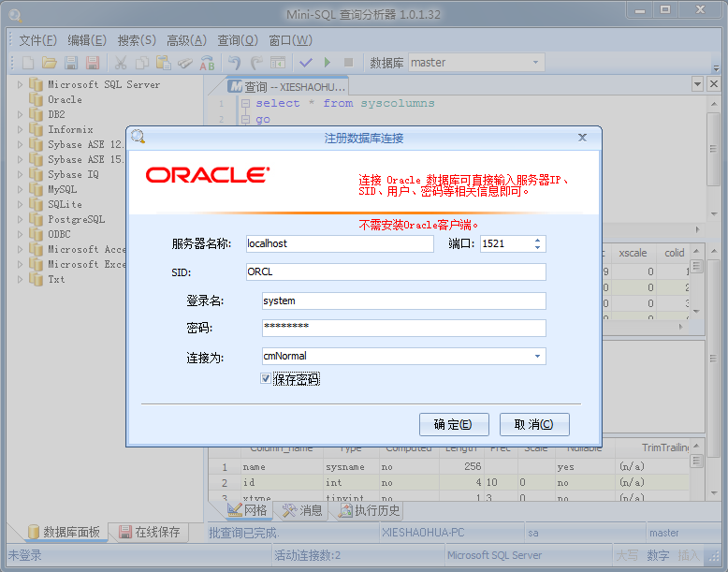The image size is (728, 572).
Task: Select the Microsoft Access tree item
Action: pyautogui.click(x=87, y=250)
